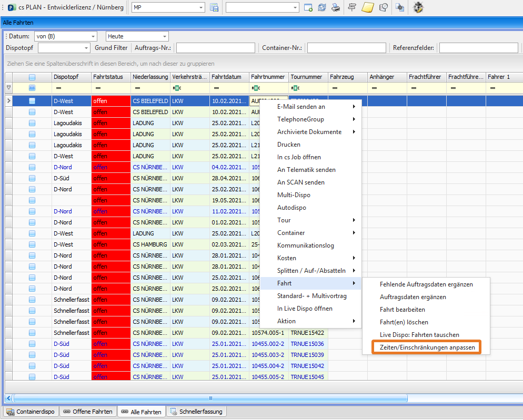Select Fahrt bearbeiten in the submenu
This screenshot has width=523, height=420.
coord(402,310)
